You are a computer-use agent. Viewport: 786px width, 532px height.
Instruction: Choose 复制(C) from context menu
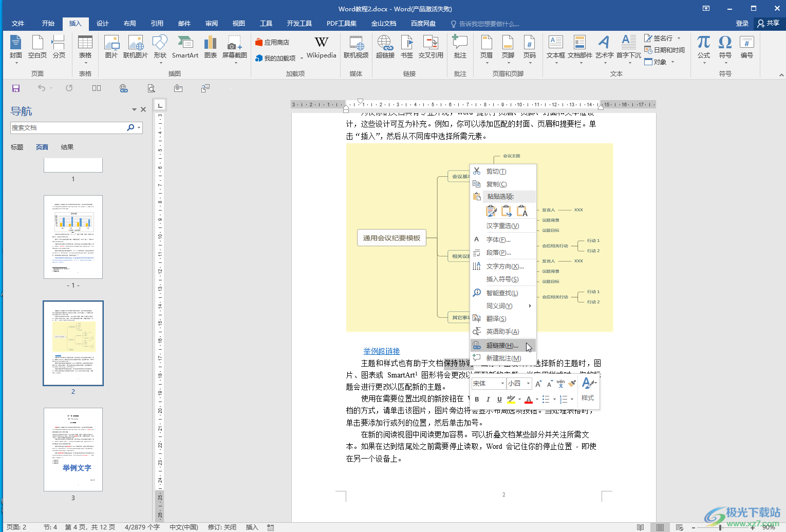point(503,184)
